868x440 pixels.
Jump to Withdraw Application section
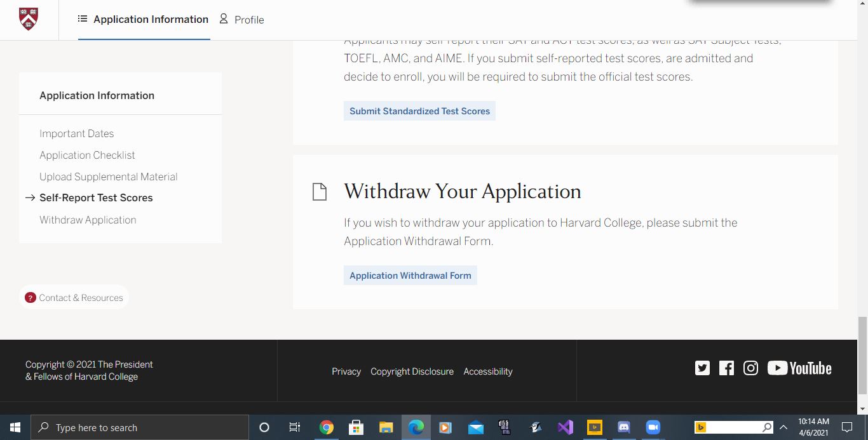pos(88,220)
